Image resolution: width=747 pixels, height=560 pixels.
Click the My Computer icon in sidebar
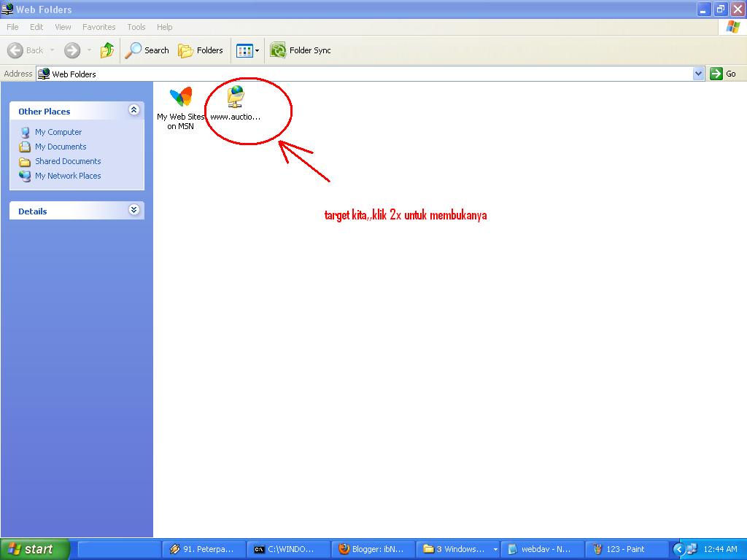(25, 133)
